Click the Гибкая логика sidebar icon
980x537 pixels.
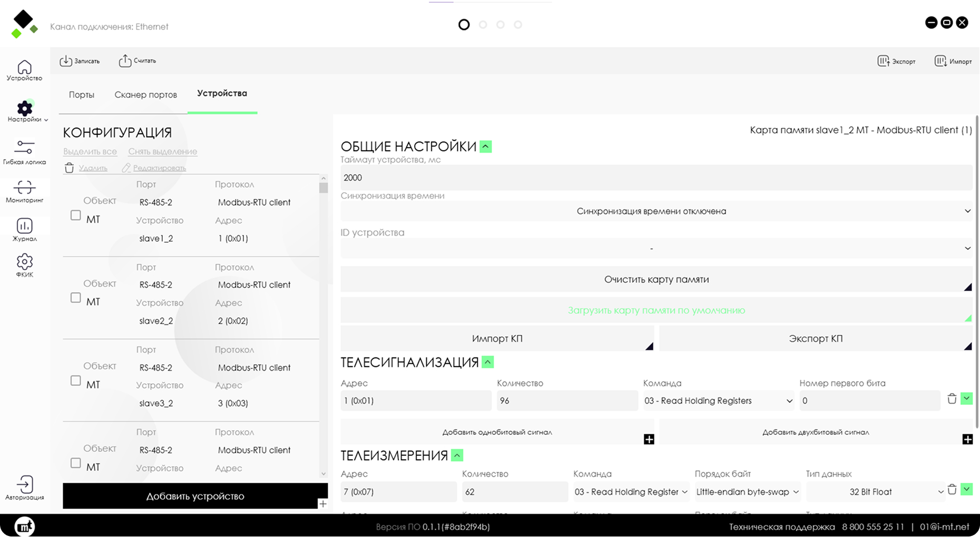[x=24, y=147]
